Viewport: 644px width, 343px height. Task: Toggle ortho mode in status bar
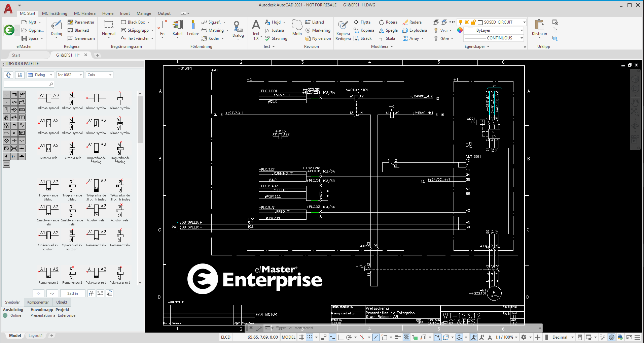pos(341,337)
